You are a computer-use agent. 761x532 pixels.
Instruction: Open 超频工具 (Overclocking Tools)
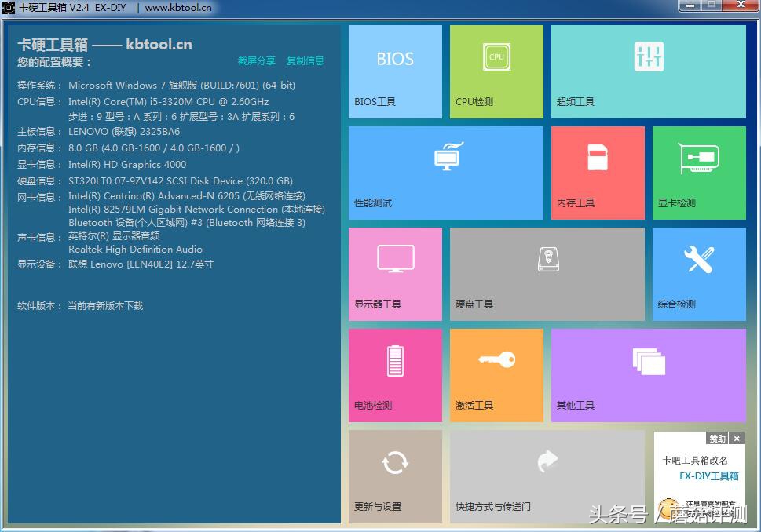(x=648, y=71)
